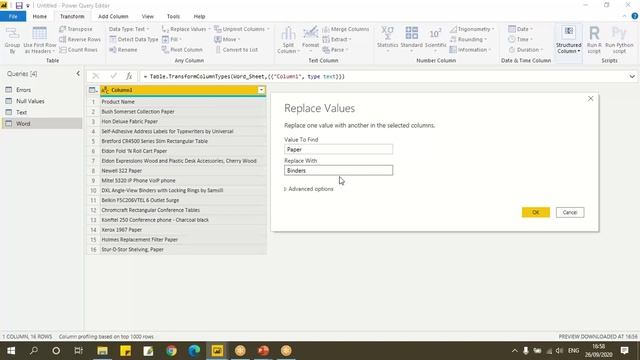Click the Value To Find field
Screen dimensions: 640x360
click(x=338, y=149)
